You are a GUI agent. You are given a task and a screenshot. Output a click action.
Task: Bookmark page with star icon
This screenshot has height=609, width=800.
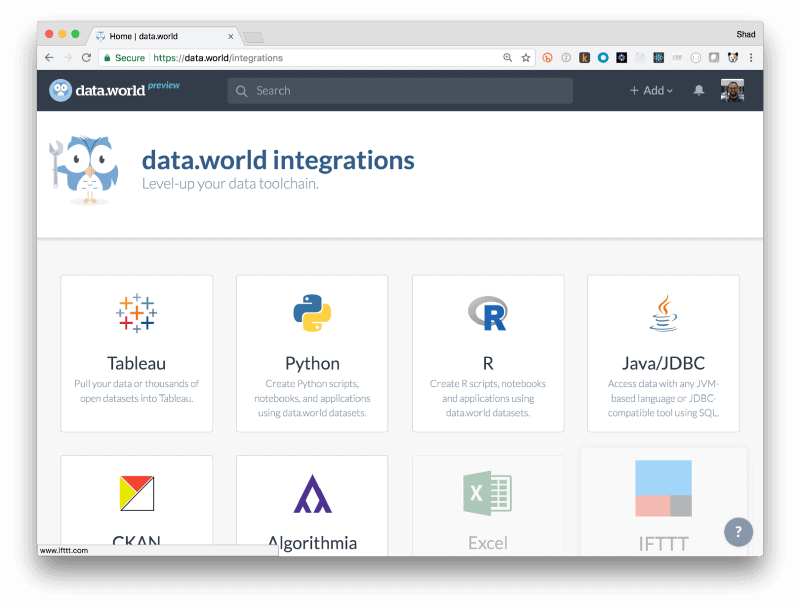pyautogui.click(x=526, y=58)
